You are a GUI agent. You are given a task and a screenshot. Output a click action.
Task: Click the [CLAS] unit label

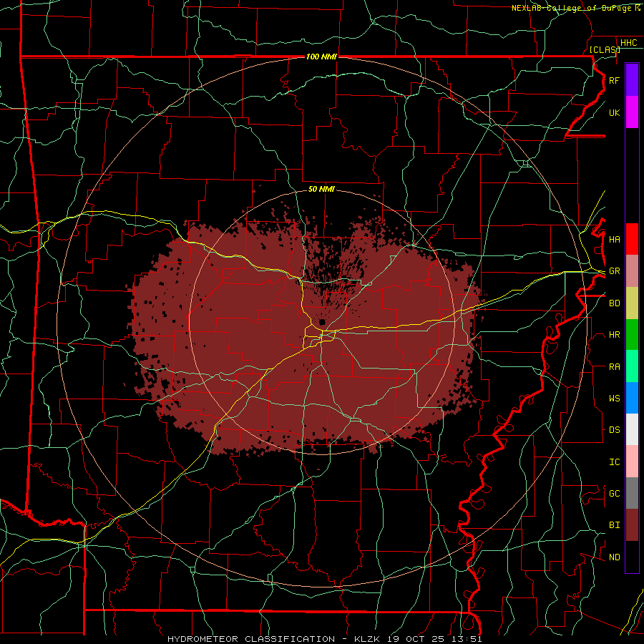click(x=605, y=49)
